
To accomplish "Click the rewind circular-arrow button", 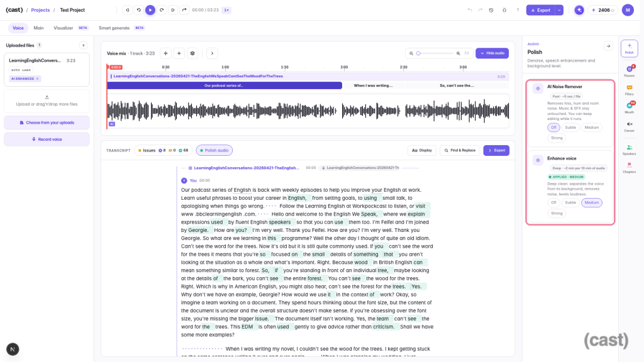I will (x=139, y=10).
